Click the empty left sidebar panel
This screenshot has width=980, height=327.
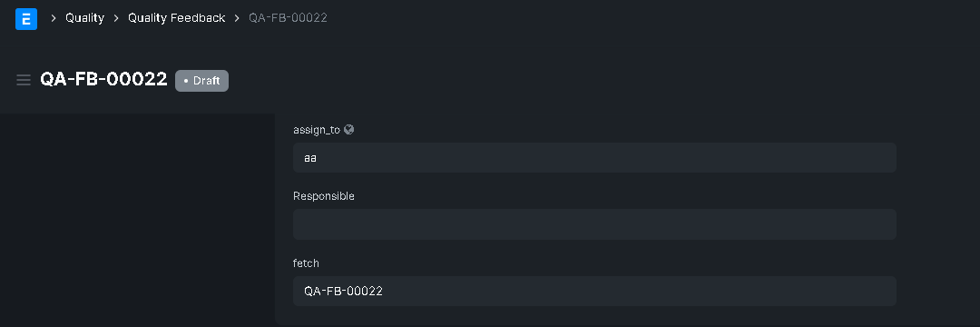tap(138, 220)
